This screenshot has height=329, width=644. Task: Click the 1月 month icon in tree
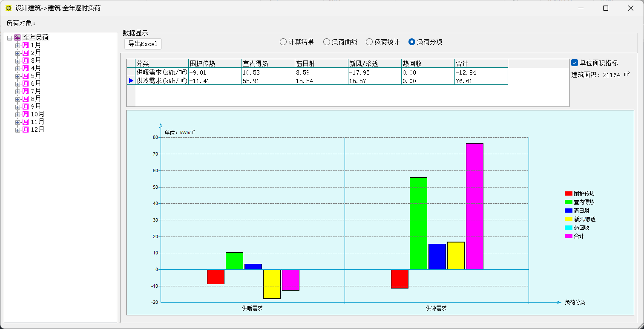[26, 45]
